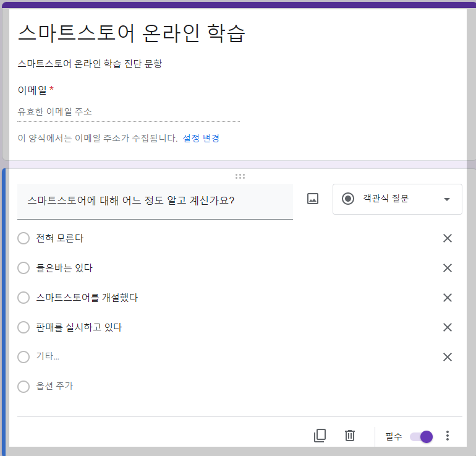Viewport: 476px width, 456px height.
Task: Toggle the 필수 required switch
Action: coord(422,437)
